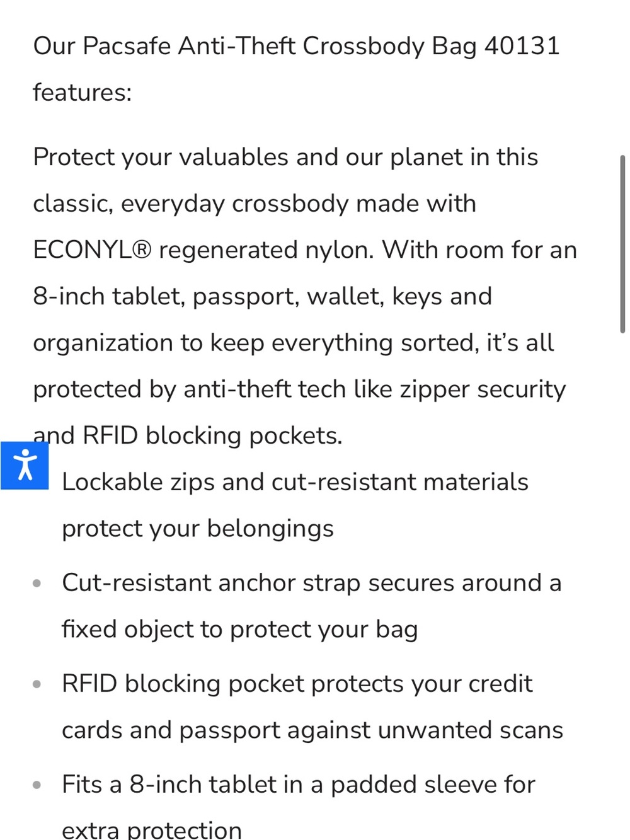Click the bullet dot before Cut-resistant anchor strap
The image size is (630, 840).
(x=37, y=584)
